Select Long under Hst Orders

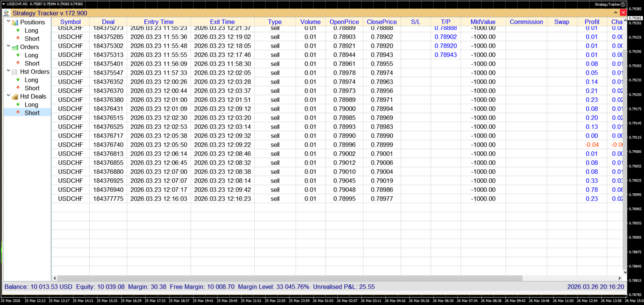(32, 80)
